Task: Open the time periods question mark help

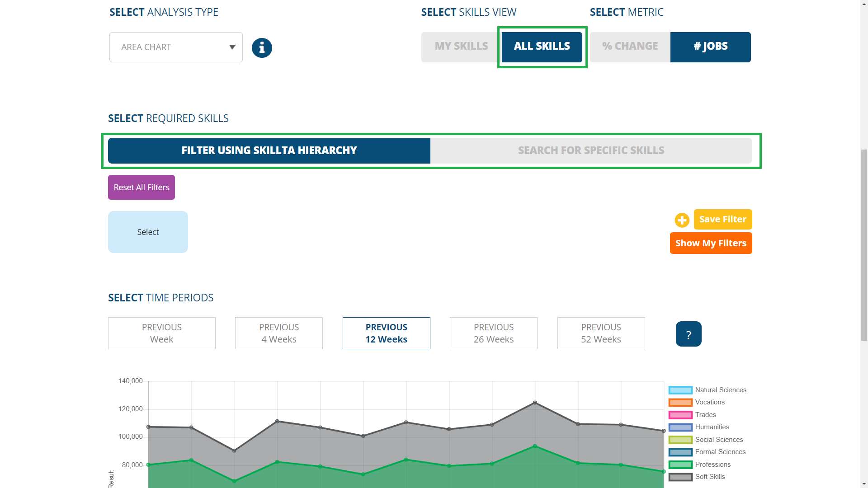Action: [688, 334]
